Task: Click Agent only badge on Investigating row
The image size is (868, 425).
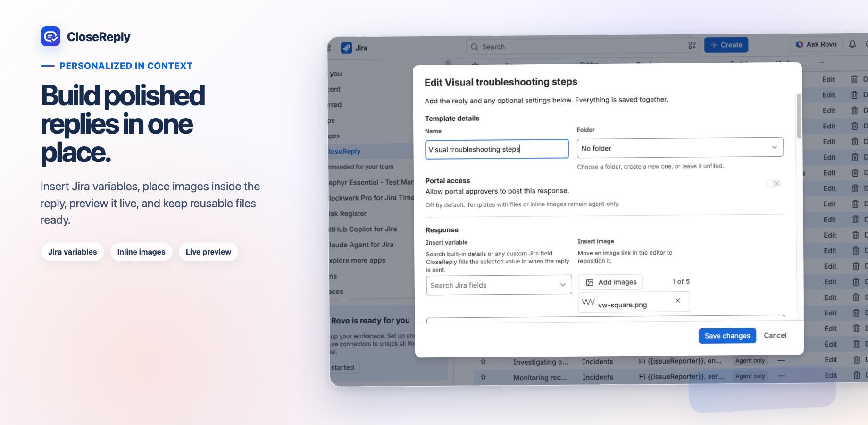Action: click(x=750, y=361)
